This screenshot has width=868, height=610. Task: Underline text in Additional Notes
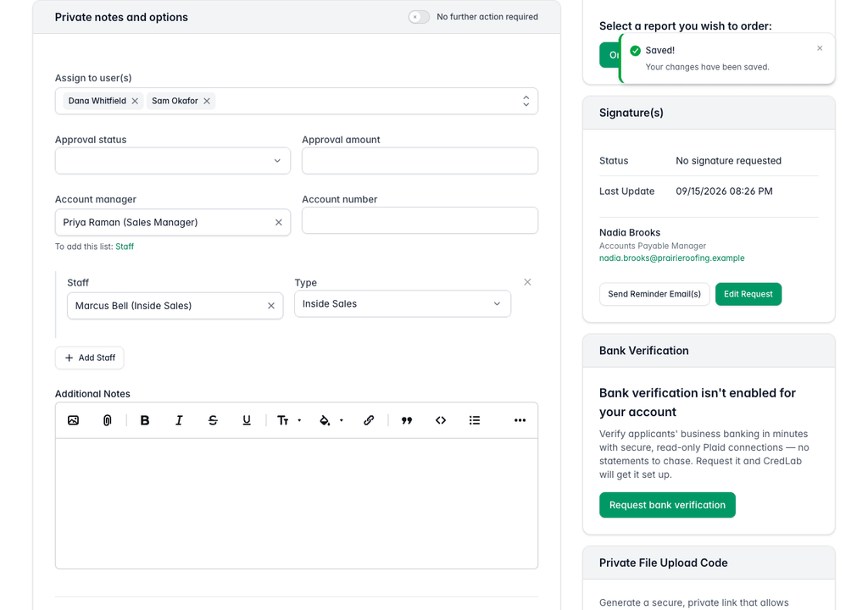pos(247,420)
